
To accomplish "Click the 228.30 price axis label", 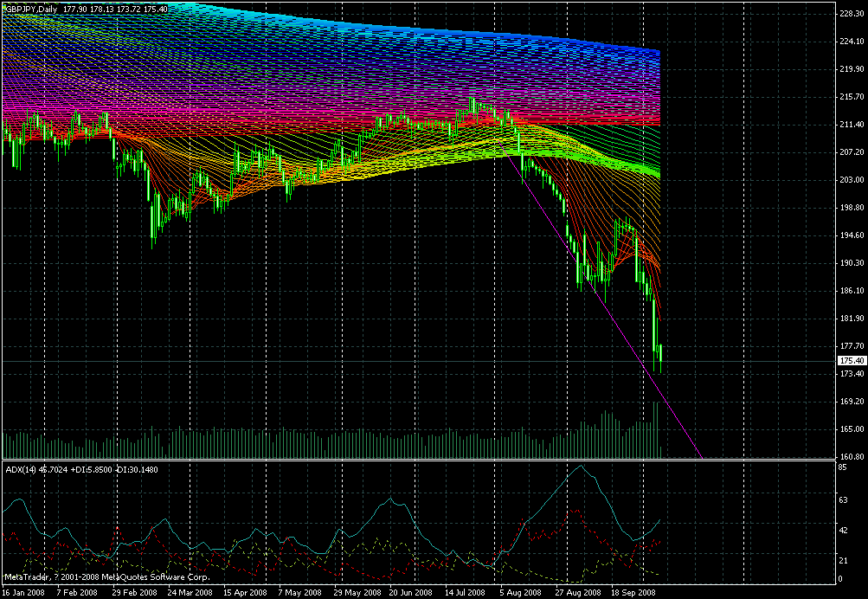I will pos(852,14).
